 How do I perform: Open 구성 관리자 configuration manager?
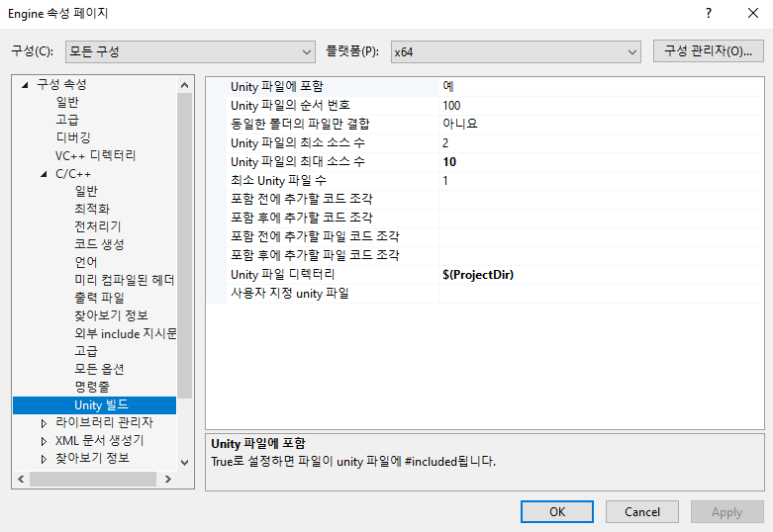pyautogui.click(x=708, y=50)
